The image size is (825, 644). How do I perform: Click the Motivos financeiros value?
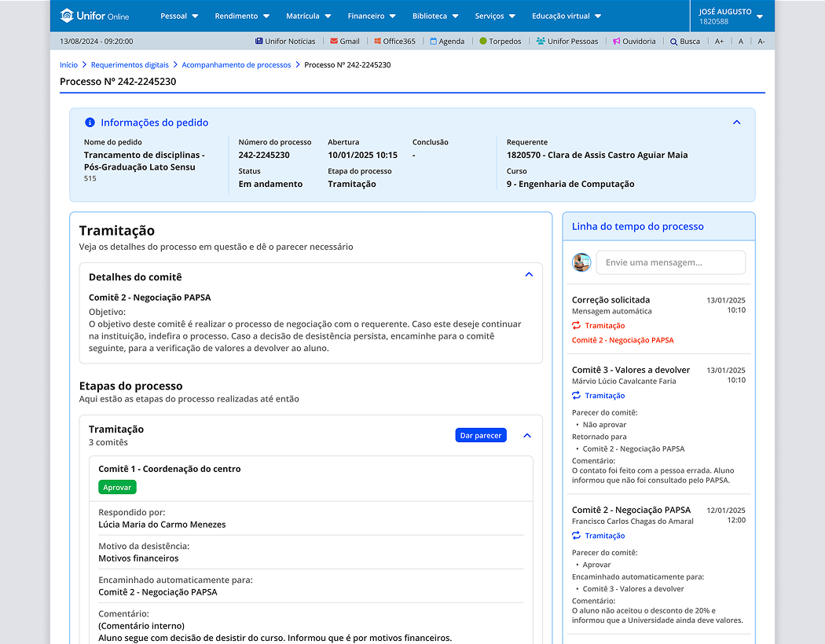click(x=138, y=558)
